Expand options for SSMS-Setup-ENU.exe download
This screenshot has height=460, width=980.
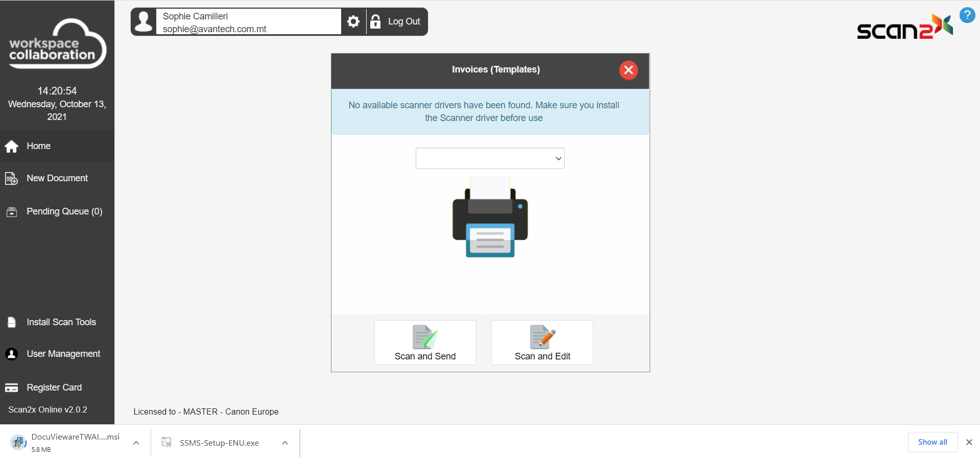point(285,443)
